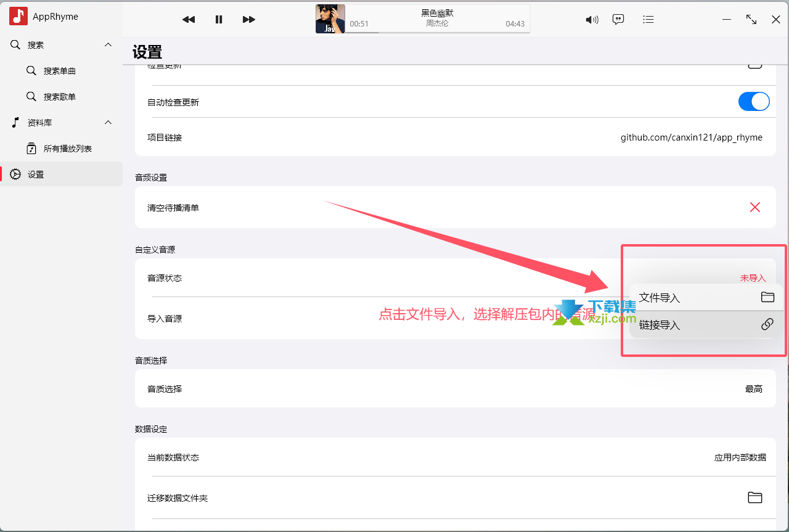Close the AppRhyme window

pos(776,20)
